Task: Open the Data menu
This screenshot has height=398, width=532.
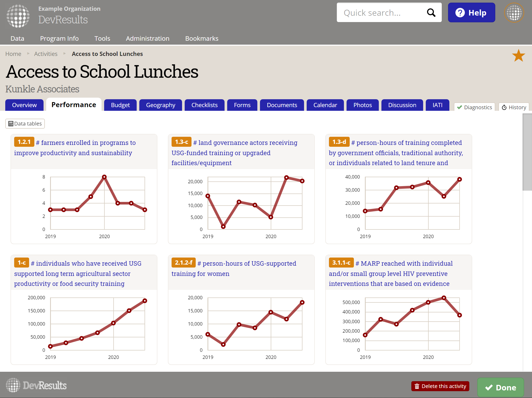Action: coord(17,39)
